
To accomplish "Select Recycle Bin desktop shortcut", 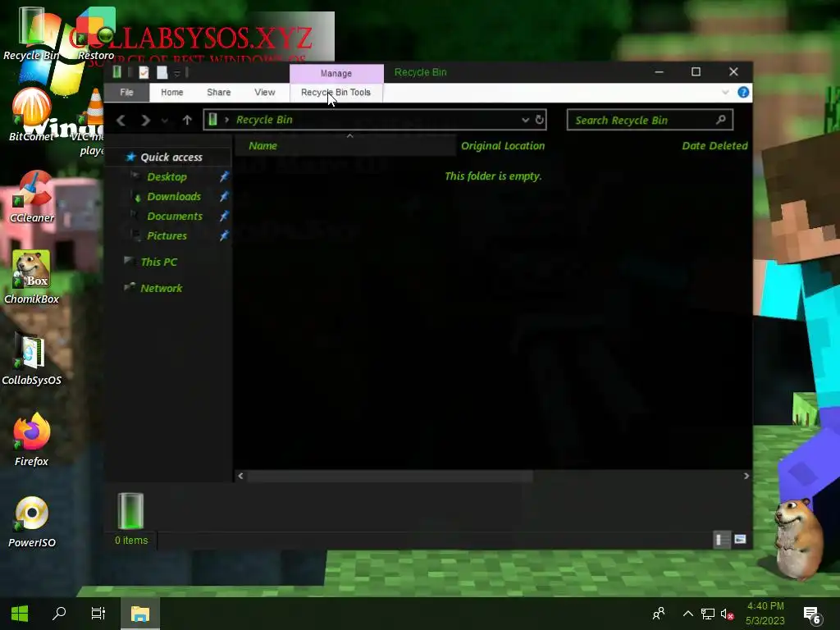I will tap(31, 34).
